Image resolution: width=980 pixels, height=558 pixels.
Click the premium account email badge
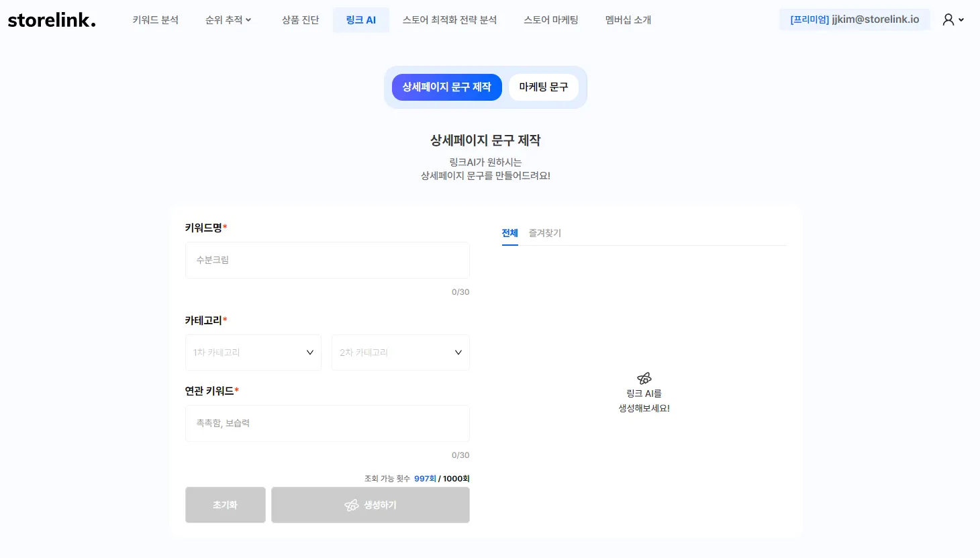pos(854,19)
